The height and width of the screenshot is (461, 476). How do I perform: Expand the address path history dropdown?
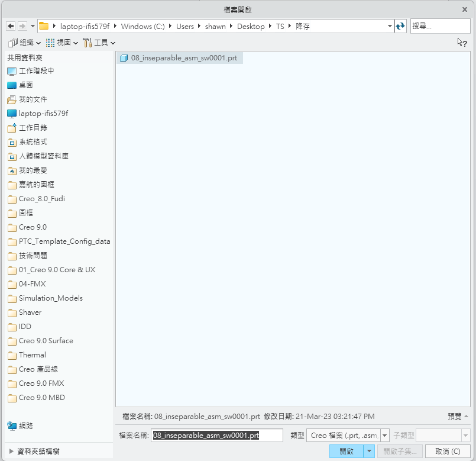[390, 26]
